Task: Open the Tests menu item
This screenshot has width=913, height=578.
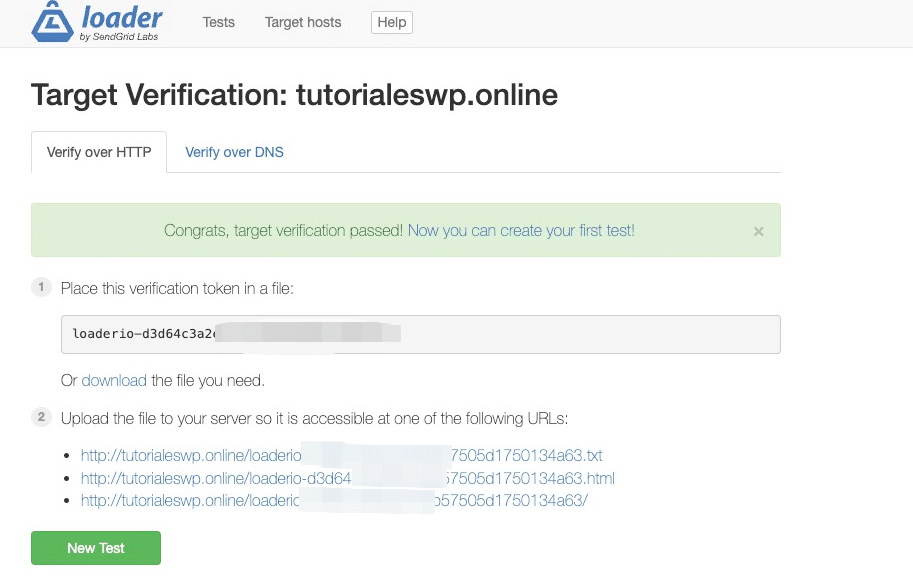Action: point(218,22)
